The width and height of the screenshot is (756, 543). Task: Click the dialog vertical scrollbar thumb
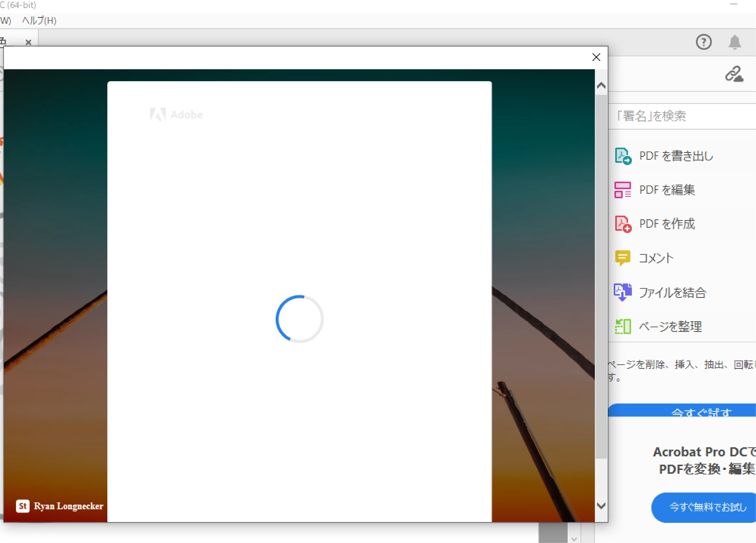601,277
